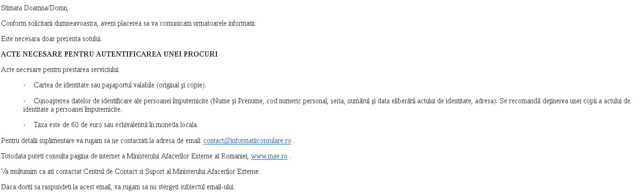This screenshot has height=193, width=644.
Task: Click the heading ACTE NECESARE PENTRU AUTENTIFICAREA UNEI PROCURI
Action: pyautogui.click(x=109, y=54)
